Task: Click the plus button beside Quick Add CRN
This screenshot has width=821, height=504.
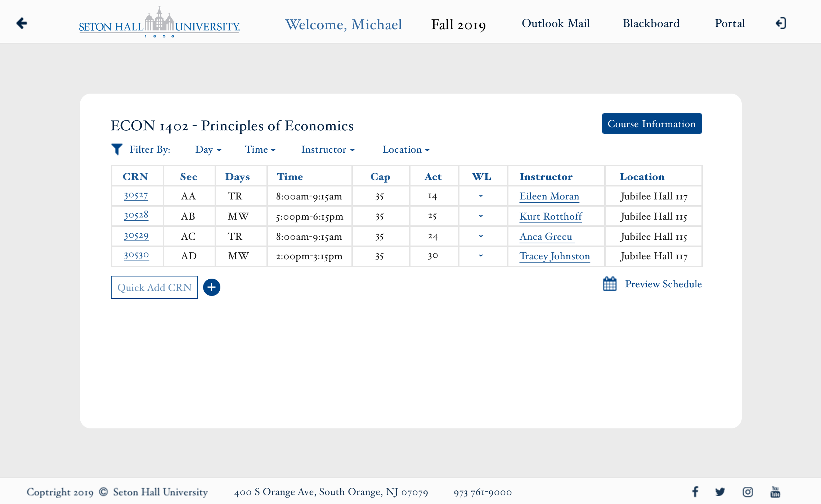Action: [x=212, y=287]
